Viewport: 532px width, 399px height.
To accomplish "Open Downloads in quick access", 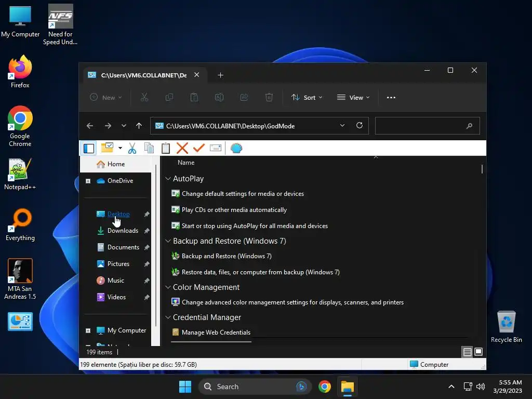I will tap(123, 231).
